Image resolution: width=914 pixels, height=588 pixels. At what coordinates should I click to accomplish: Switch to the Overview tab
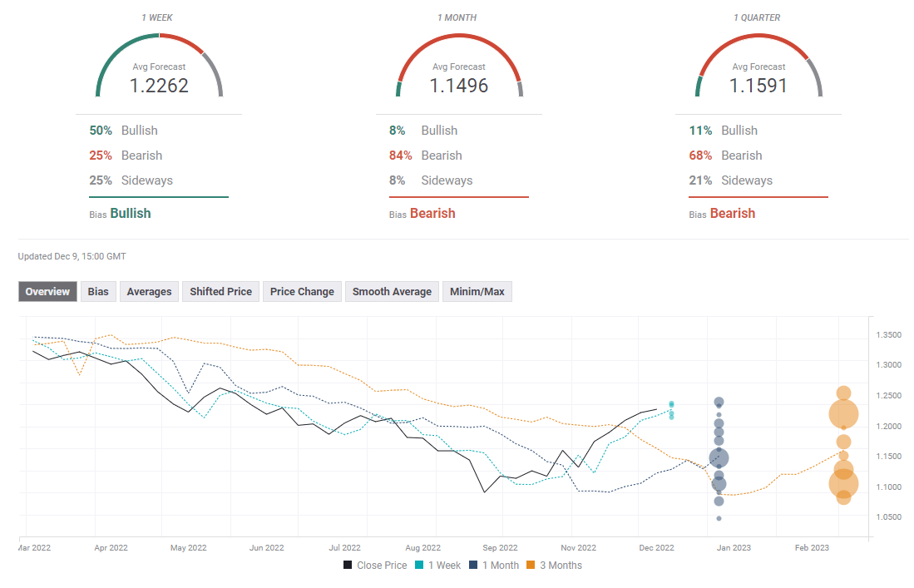pos(48,291)
